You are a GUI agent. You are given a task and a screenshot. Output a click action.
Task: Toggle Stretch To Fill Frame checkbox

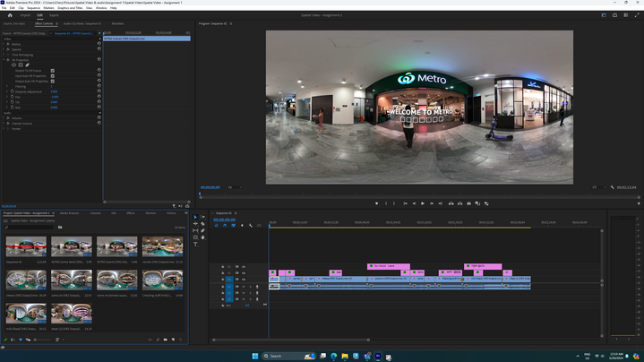coord(53,71)
